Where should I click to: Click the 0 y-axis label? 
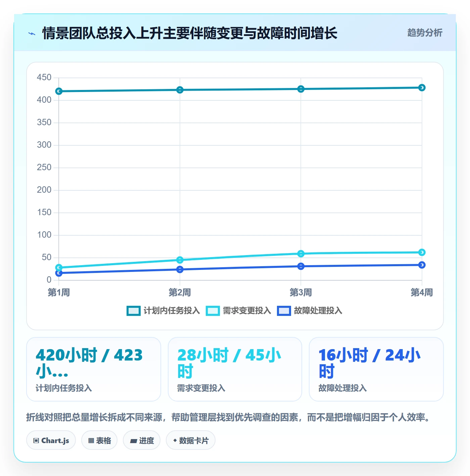(49, 280)
